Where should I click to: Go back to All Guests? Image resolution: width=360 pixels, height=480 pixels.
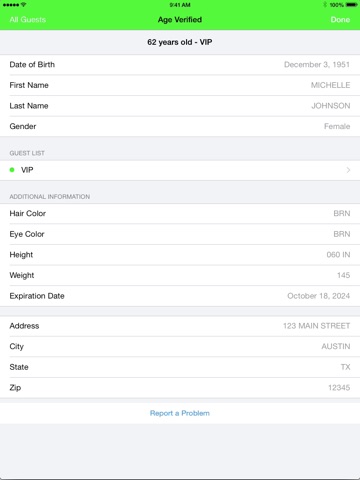[x=28, y=20]
